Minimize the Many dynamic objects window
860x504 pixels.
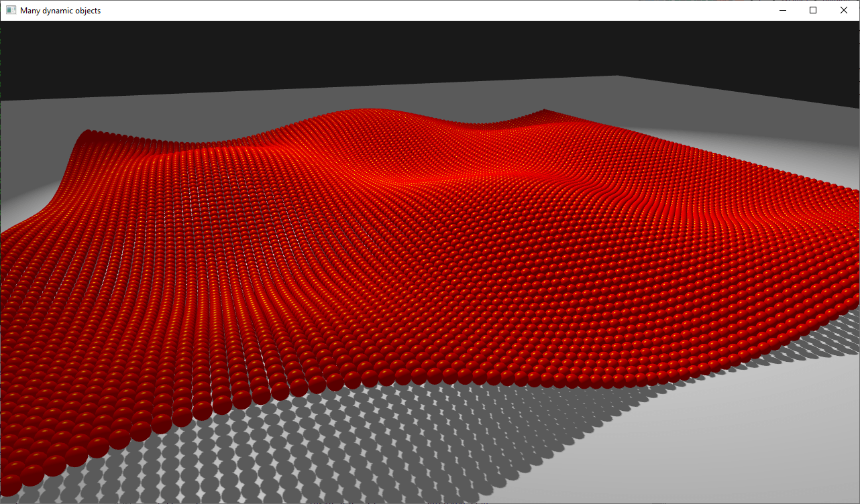click(x=782, y=10)
